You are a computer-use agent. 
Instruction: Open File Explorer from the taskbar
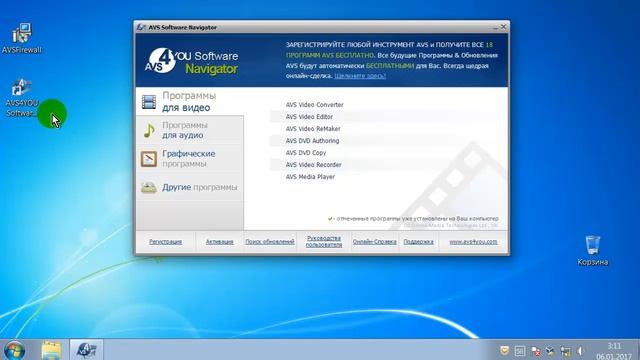(51, 350)
